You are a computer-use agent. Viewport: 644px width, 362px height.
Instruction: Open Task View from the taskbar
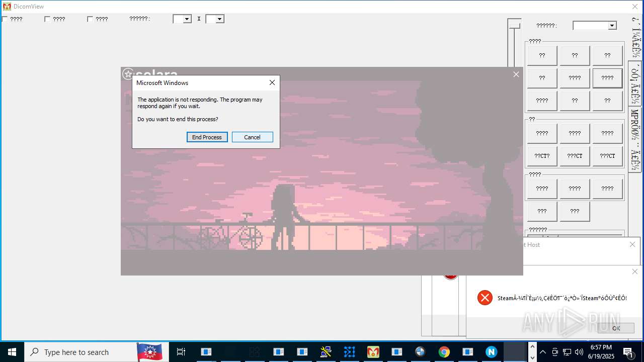click(x=181, y=352)
